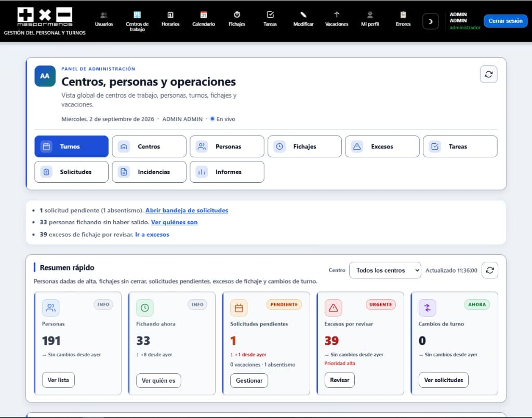Go to Mi perfil
The width and height of the screenshot is (532, 418).
(370, 19)
